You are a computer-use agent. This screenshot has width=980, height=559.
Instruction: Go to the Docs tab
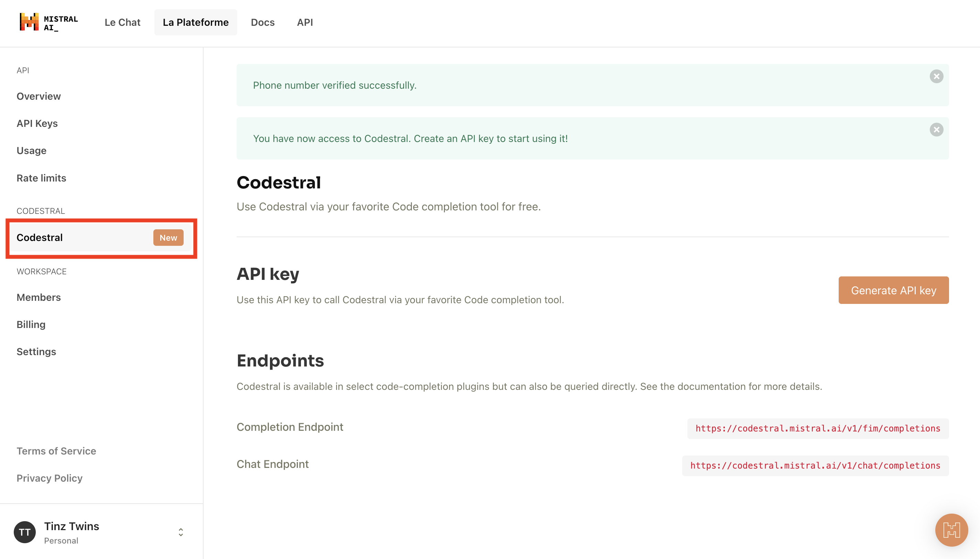point(263,22)
